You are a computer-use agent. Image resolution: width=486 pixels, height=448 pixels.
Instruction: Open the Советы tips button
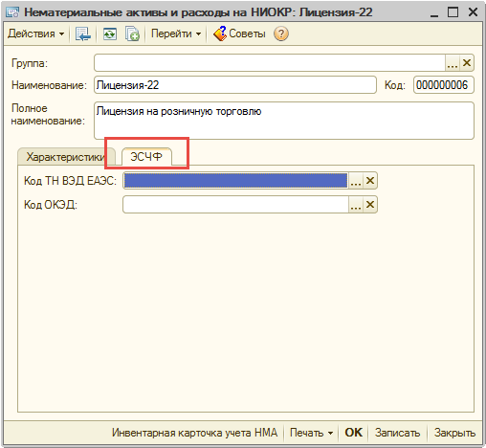[x=239, y=34]
